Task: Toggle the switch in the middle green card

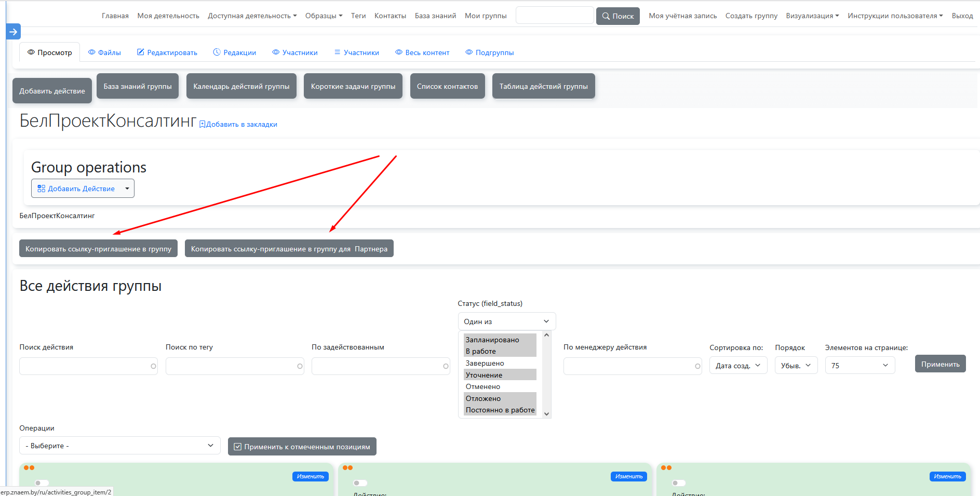Action: (360, 482)
